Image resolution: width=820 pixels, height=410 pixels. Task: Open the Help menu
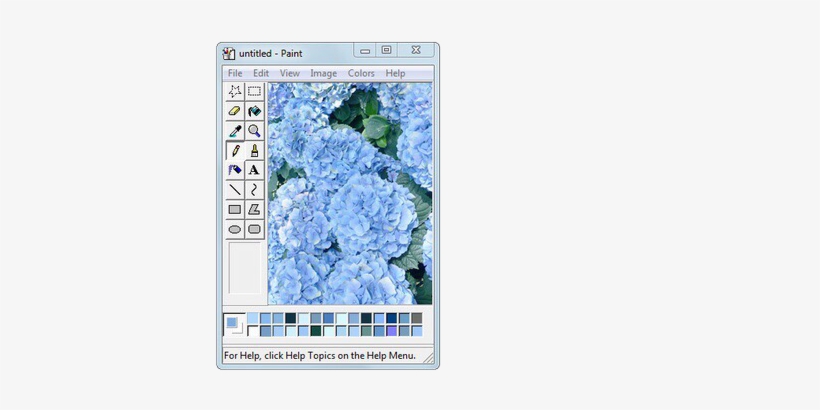(395, 73)
